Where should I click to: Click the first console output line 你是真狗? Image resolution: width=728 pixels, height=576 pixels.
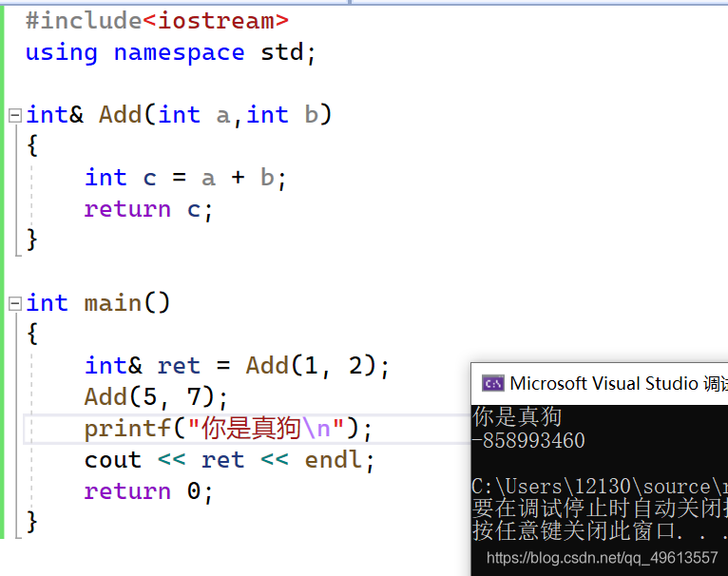click(517, 416)
